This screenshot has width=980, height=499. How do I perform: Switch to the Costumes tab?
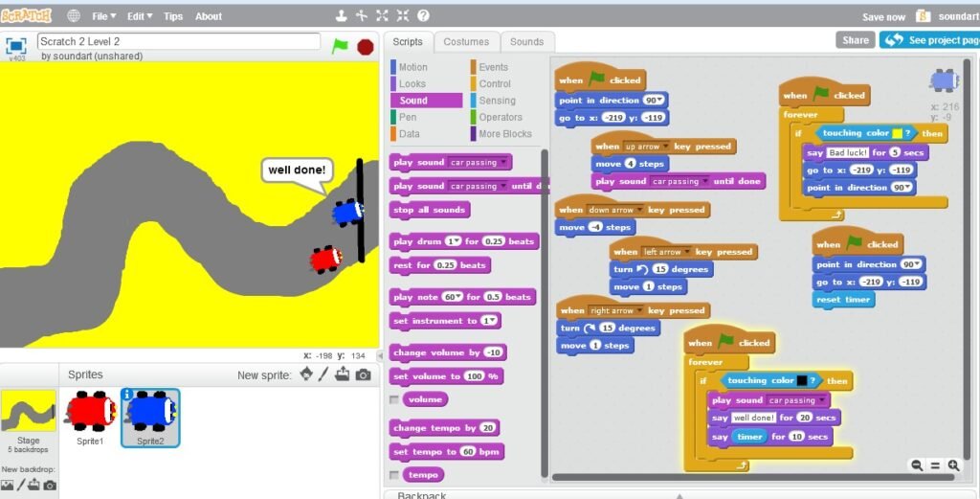466,42
